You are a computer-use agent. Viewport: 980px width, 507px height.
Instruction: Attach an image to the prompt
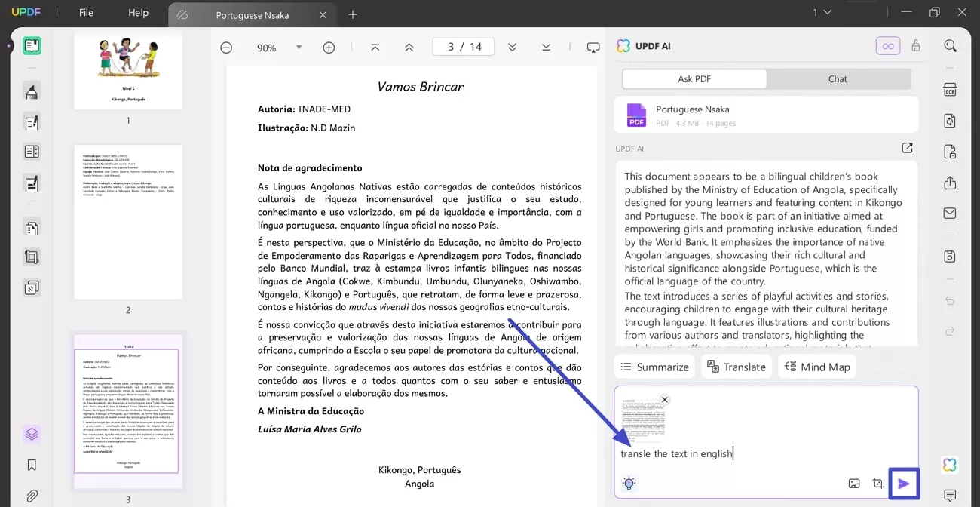tap(854, 484)
